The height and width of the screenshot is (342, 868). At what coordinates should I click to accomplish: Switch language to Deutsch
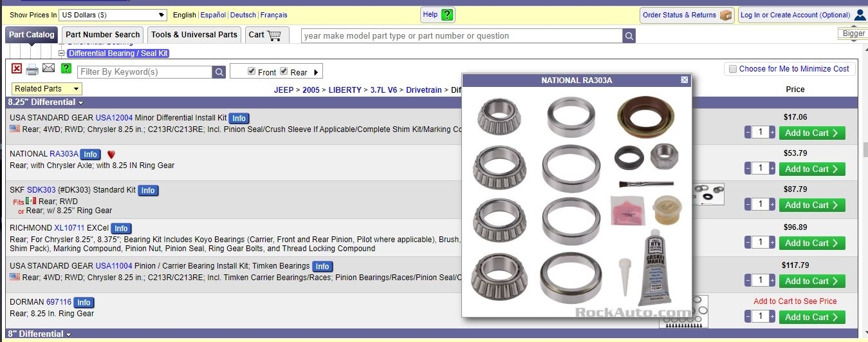[x=243, y=15]
